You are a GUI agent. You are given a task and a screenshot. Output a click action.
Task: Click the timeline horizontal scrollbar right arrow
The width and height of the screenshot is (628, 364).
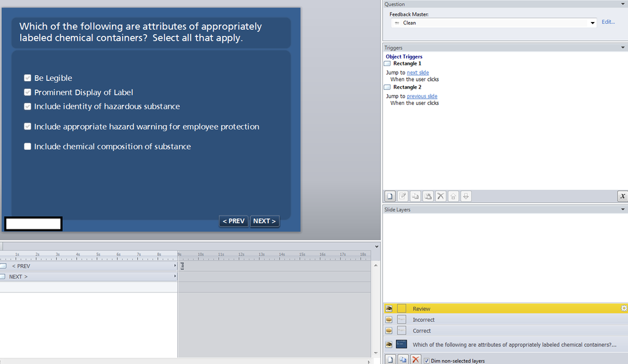pos(369,361)
